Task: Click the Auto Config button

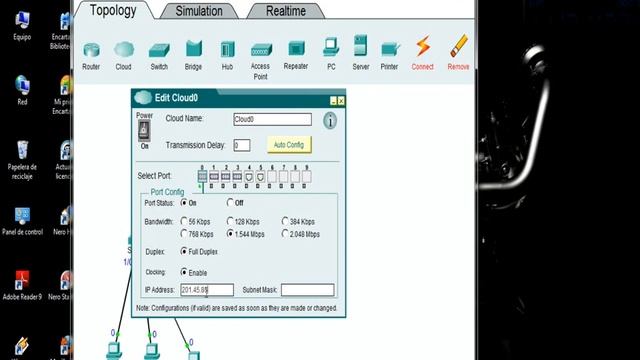Action: tap(289, 145)
